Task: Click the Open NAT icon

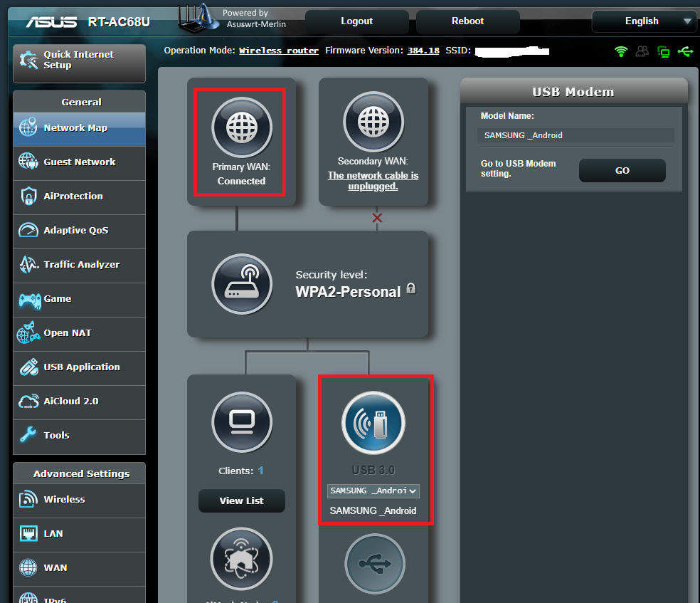Action: [28, 332]
